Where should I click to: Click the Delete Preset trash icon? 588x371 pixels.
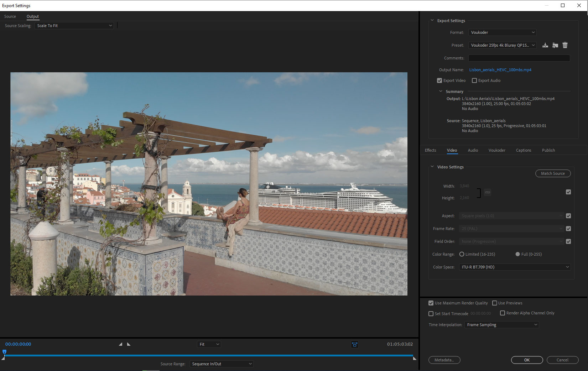(x=565, y=45)
